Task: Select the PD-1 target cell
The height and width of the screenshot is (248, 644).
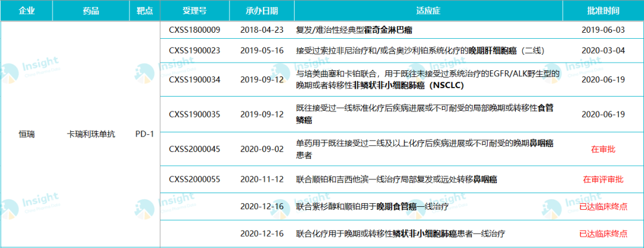Action: click(x=144, y=134)
